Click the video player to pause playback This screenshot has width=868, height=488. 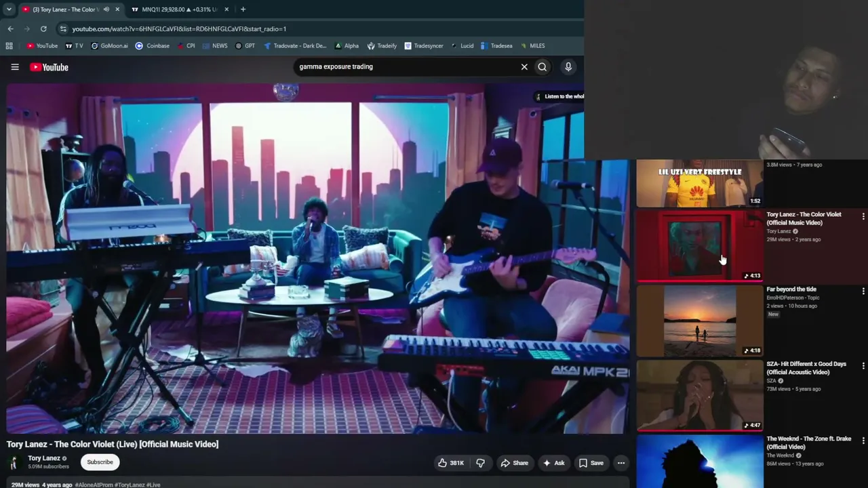[317, 258]
